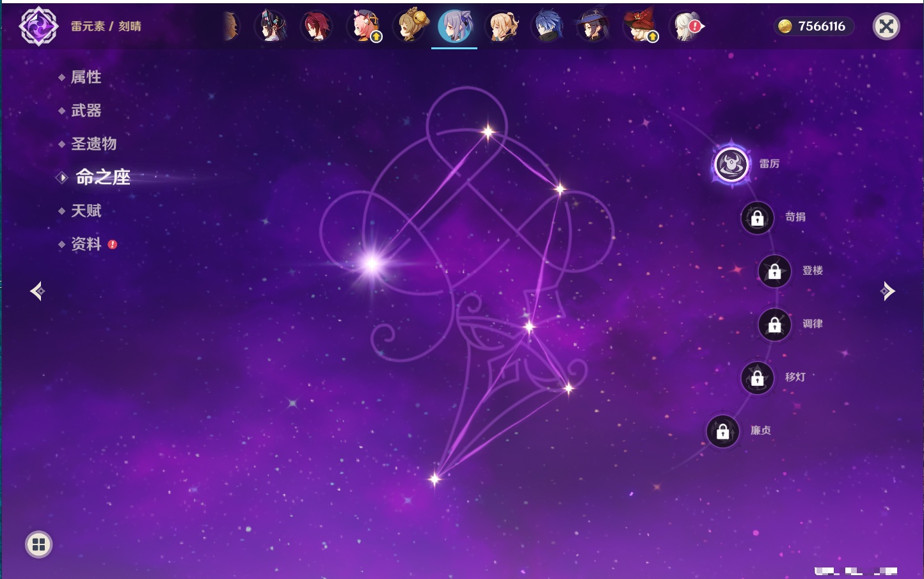Open the grid menu icon
This screenshot has width=924, height=579.
38,544
